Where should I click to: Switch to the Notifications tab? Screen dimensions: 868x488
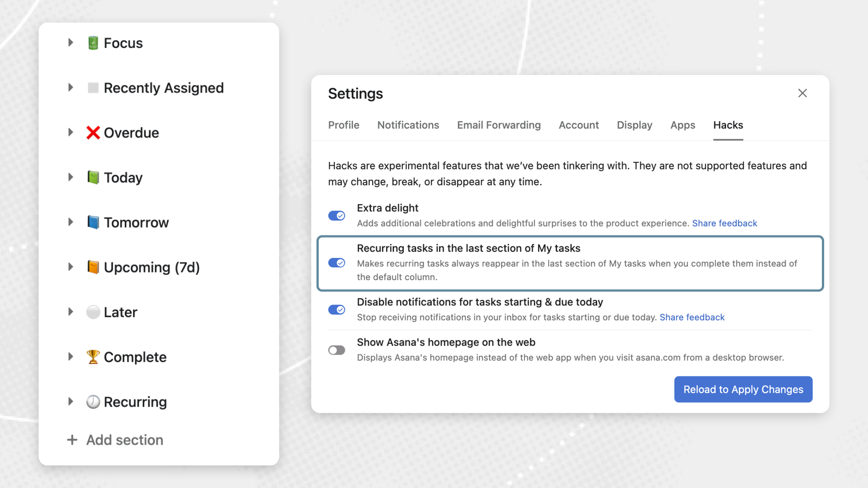pyautogui.click(x=408, y=125)
